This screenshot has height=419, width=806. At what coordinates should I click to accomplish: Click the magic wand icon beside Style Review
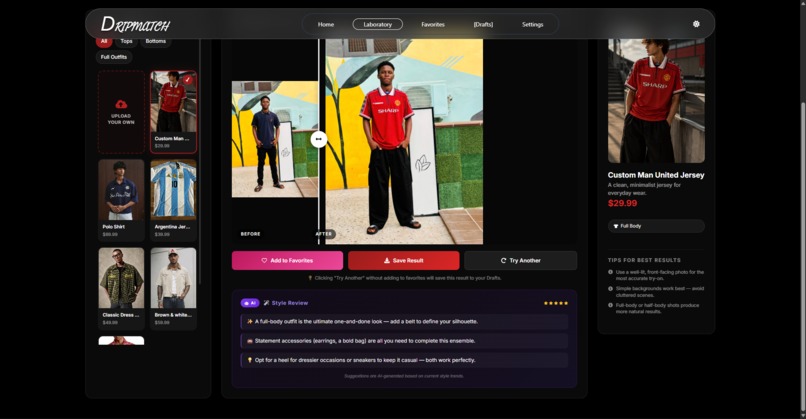[266, 303]
